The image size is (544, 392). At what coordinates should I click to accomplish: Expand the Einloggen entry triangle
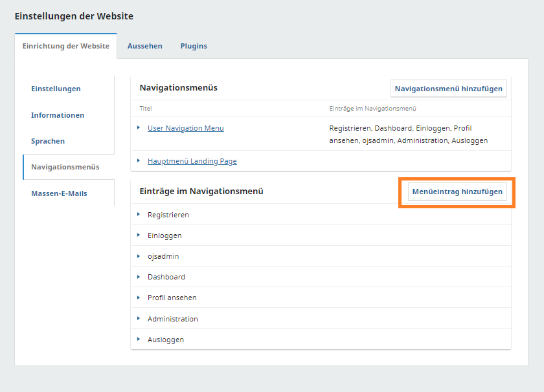coord(139,235)
